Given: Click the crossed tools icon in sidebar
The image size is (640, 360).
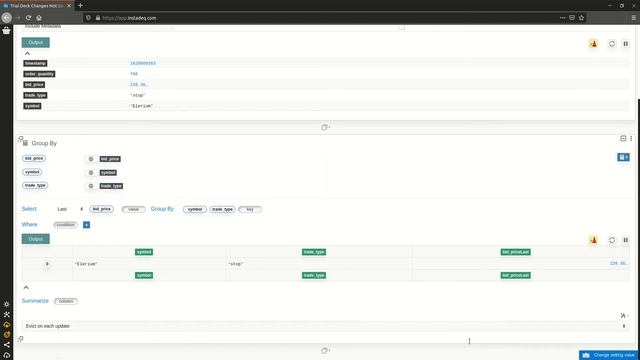Looking at the screenshot, I should click(x=7, y=315).
